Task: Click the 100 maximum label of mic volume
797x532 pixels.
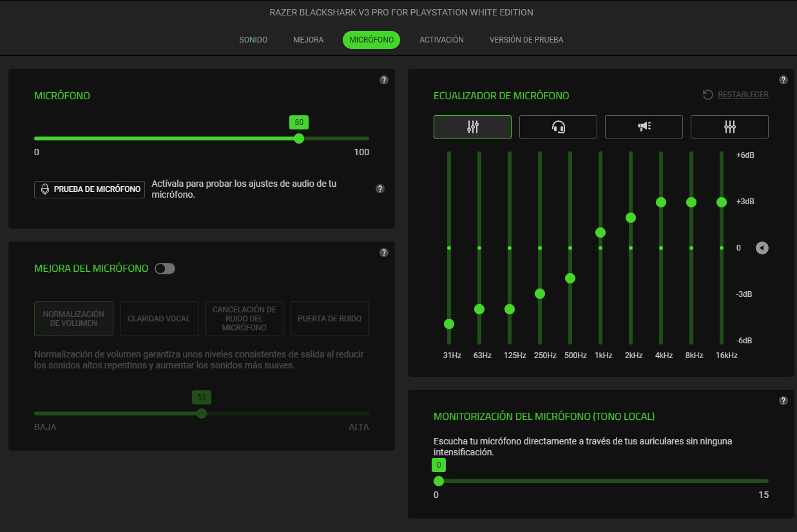Action: (362, 152)
